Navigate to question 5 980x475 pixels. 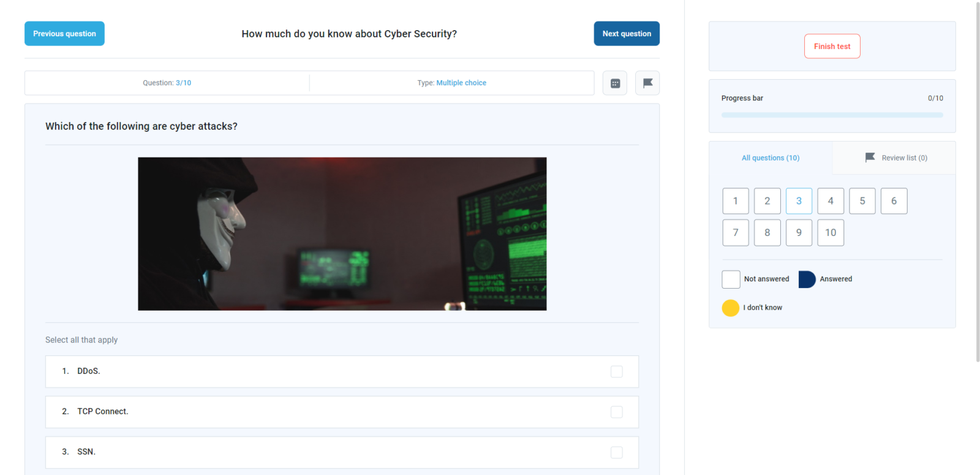click(x=862, y=201)
